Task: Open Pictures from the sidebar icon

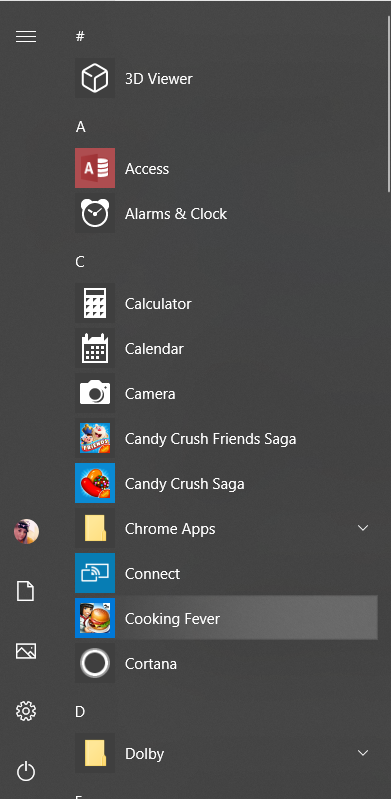Action: tap(26, 651)
